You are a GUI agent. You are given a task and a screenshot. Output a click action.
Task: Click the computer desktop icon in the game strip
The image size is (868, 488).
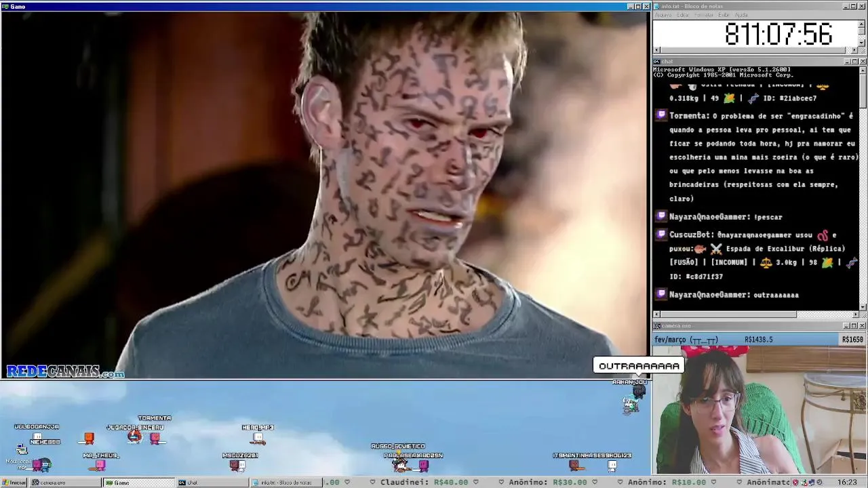[21, 449]
